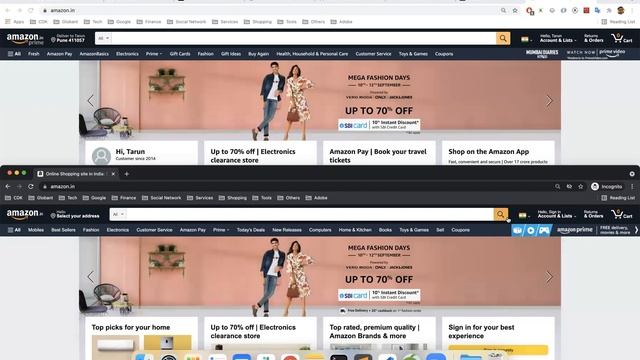Open the Reading List in upper window

(618, 22)
